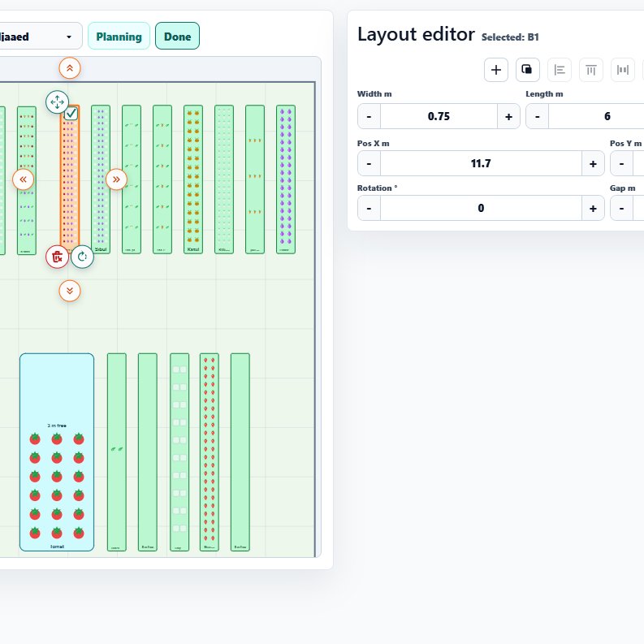Decrease Length m value
The height and width of the screenshot is (644, 644).
point(538,116)
